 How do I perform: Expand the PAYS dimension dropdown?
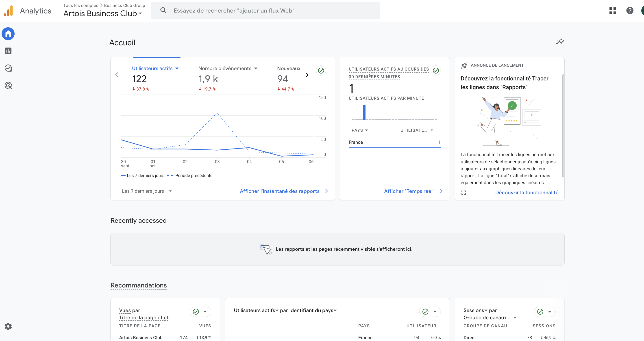[x=359, y=130]
